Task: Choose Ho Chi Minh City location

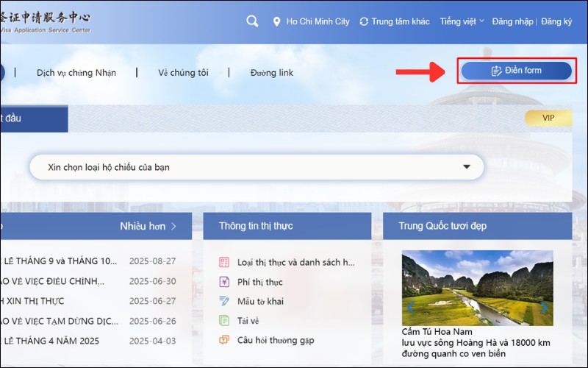Action: point(318,21)
